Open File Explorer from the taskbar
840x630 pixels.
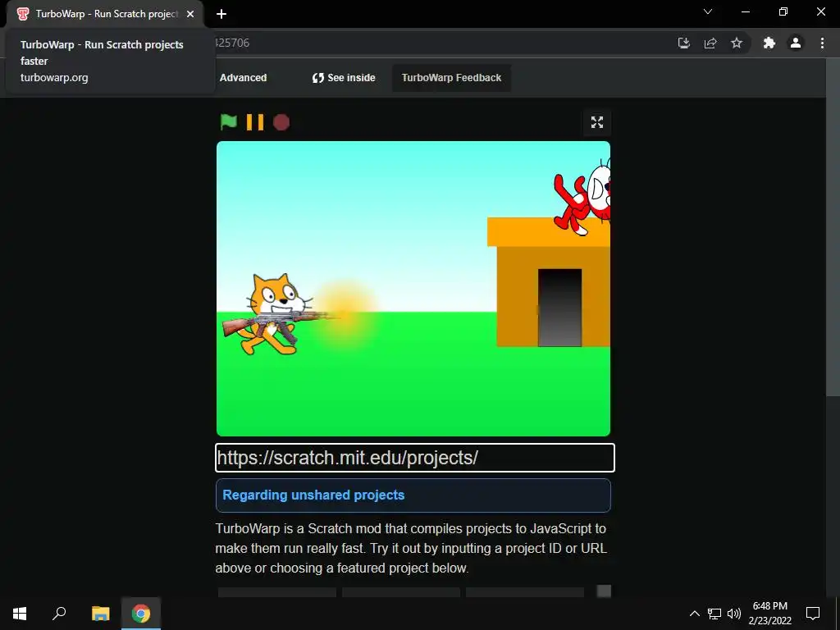click(100, 614)
